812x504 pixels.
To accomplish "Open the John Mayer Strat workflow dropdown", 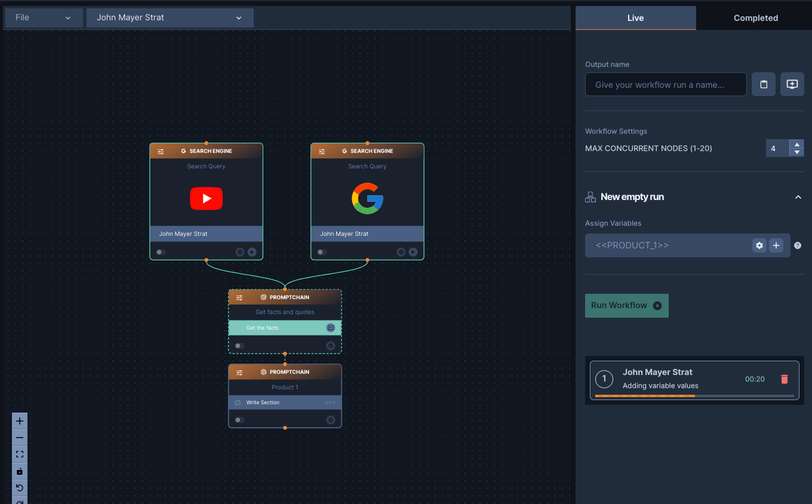I will coord(170,18).
